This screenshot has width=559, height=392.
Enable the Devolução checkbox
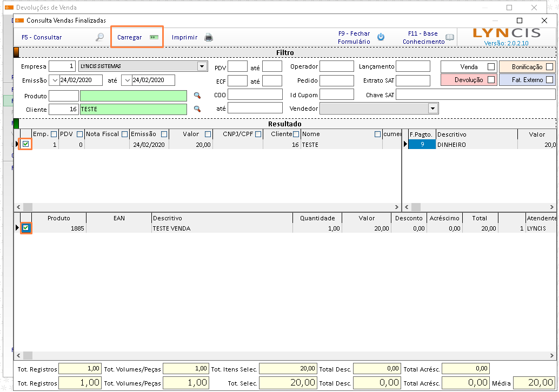coord(491,80)
